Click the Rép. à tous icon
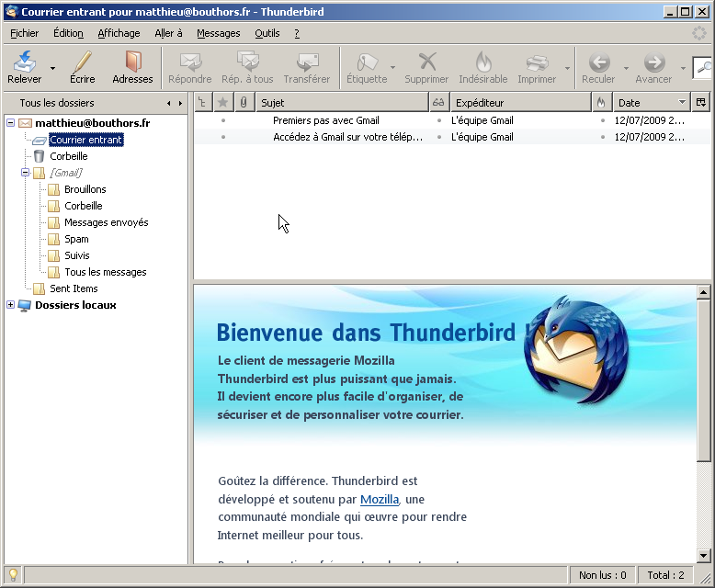 point(247,62)
